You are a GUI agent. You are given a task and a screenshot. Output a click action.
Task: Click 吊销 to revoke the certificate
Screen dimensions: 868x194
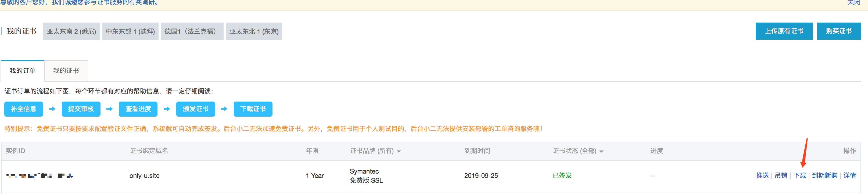tap(781, 175)
